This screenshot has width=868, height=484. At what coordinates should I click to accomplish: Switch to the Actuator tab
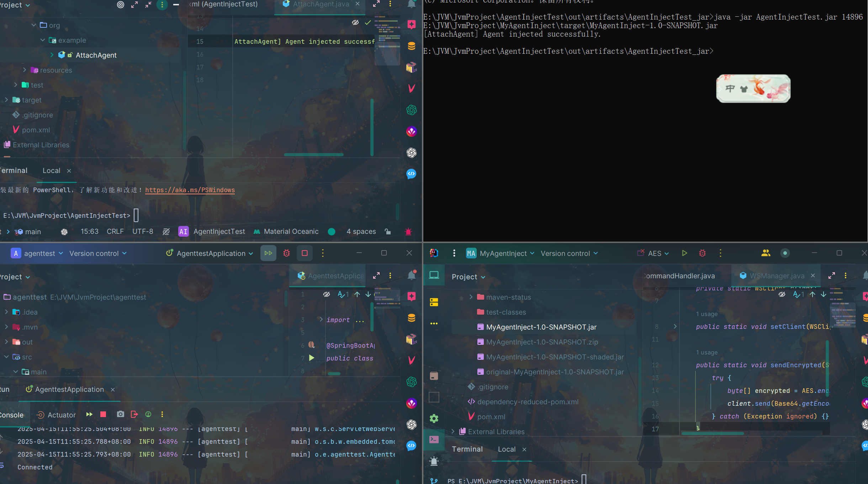tap(57, 415)
